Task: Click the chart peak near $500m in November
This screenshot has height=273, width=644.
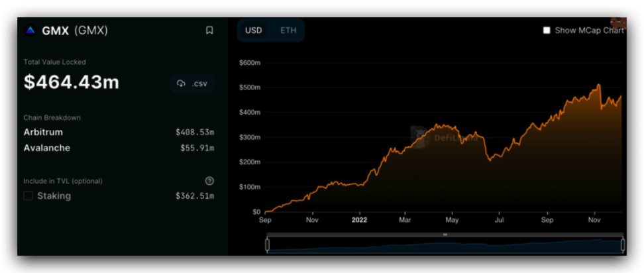Action: tap(599, 85)
